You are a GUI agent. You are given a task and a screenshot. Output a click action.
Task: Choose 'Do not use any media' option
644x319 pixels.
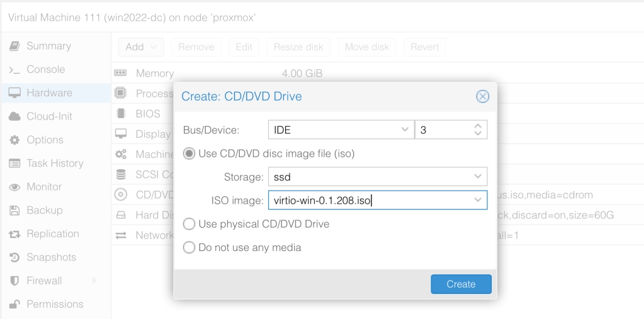click(x=189, y=248)
